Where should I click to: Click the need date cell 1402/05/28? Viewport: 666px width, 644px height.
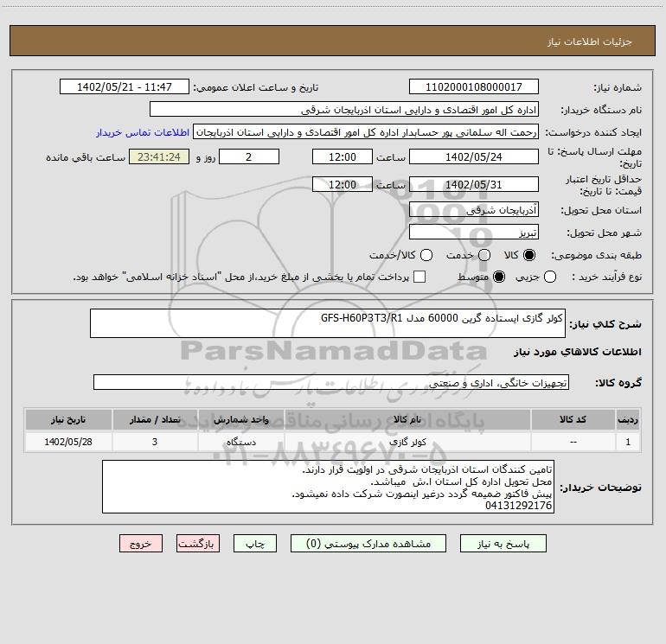68,442
